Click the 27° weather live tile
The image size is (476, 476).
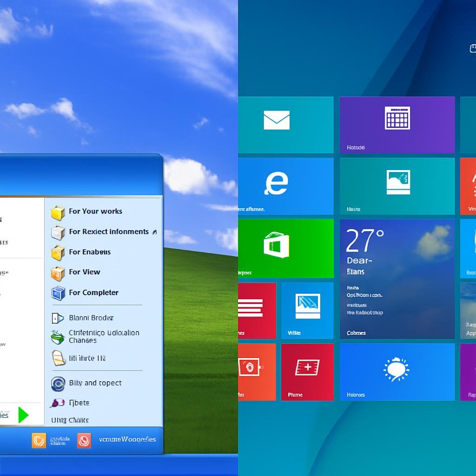point(397,278)
